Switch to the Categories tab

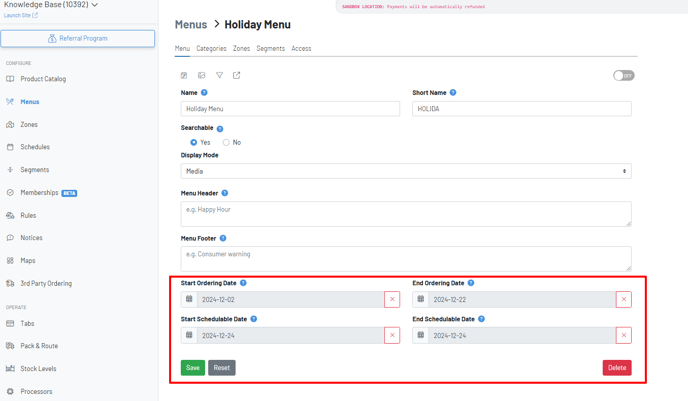click(211, 48)
